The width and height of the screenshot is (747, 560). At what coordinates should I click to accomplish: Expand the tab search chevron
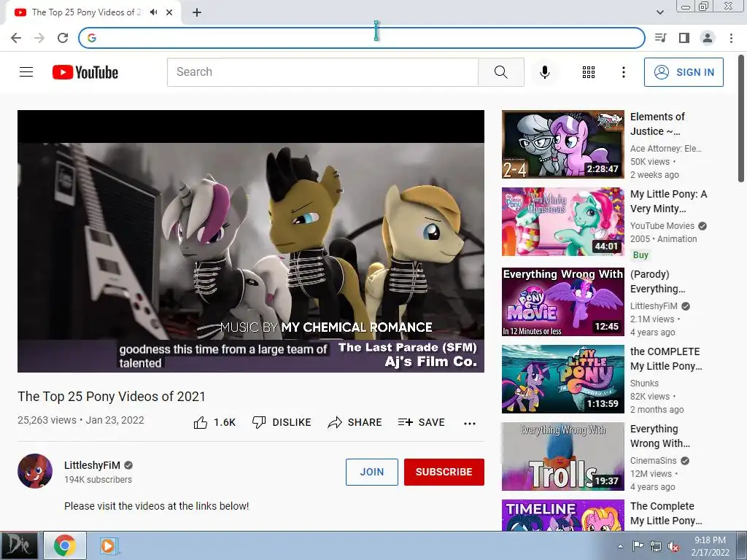[x=659, y=12]
